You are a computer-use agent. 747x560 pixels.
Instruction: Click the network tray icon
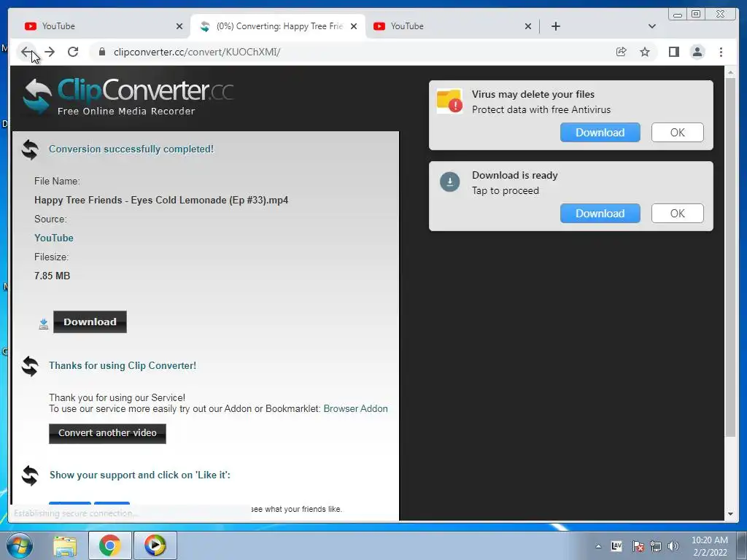click(x=656, y=546)
